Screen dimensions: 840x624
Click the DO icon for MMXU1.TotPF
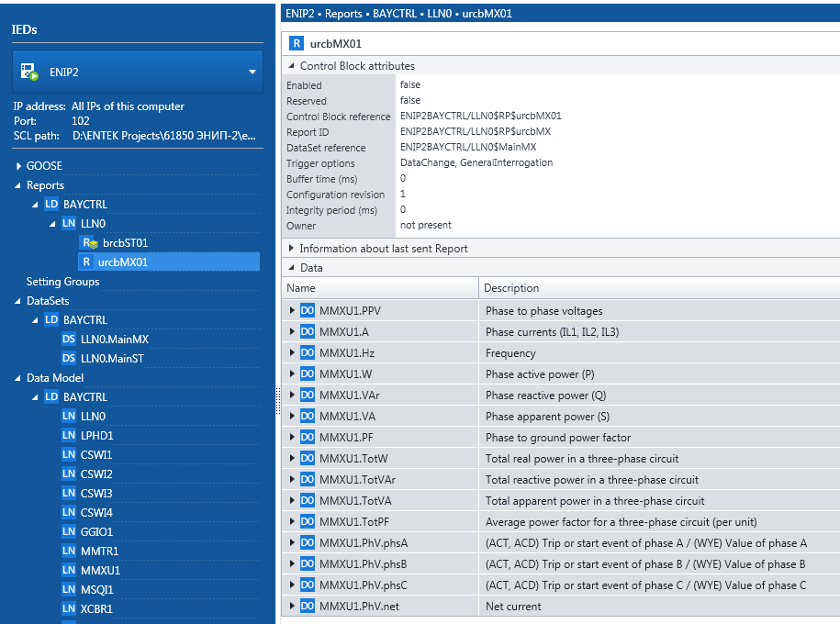click(308, 522)
